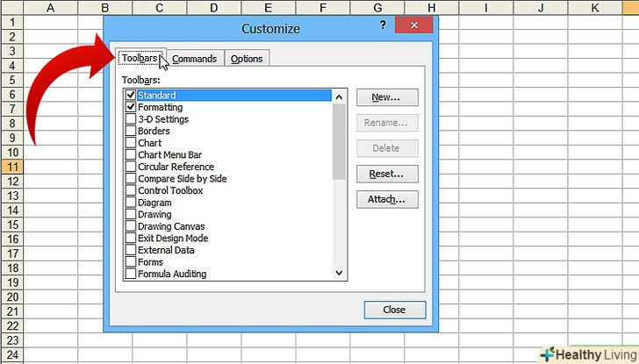Close the Customize dialog with X
This screenshot has width=639, height=364.
(x=413, y=26)
